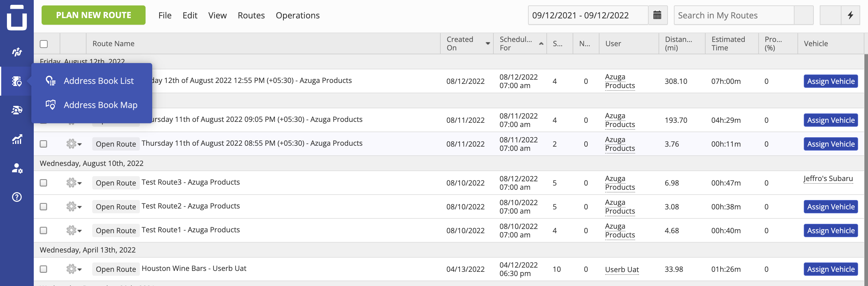Open the Operations menu

[297, 15]
